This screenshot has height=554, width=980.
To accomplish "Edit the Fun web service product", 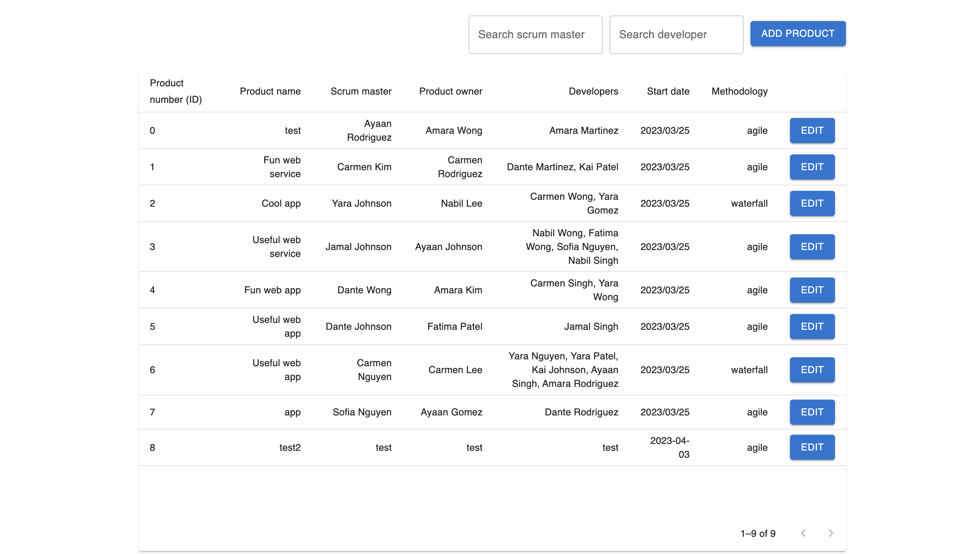I will (x=812, y=167).
